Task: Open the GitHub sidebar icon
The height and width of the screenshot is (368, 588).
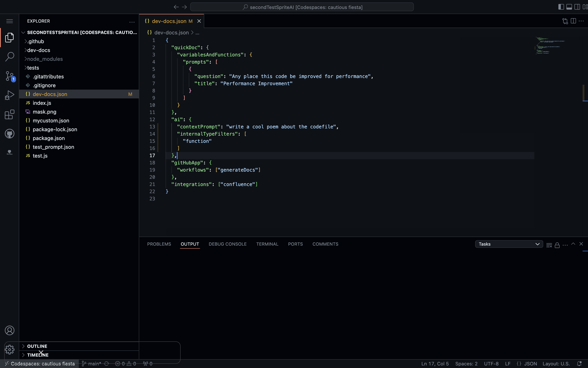Action: [x=9, y=133]
